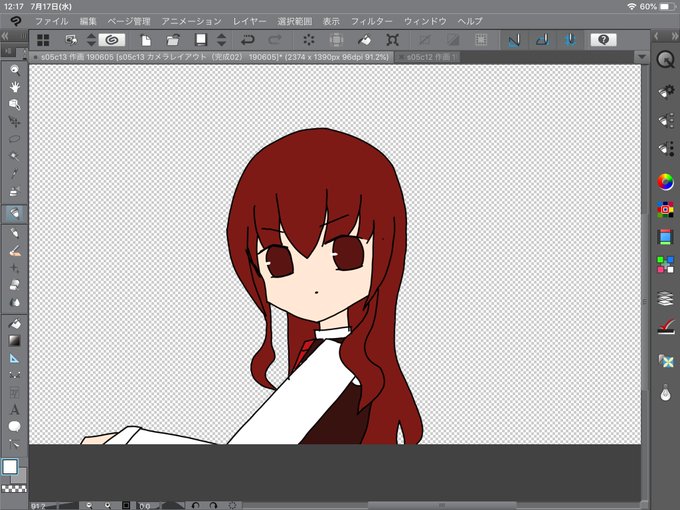The height and width of the screenshot is (510, 680).
Task: Select the Hand move tool
Action: click(14, 87)
